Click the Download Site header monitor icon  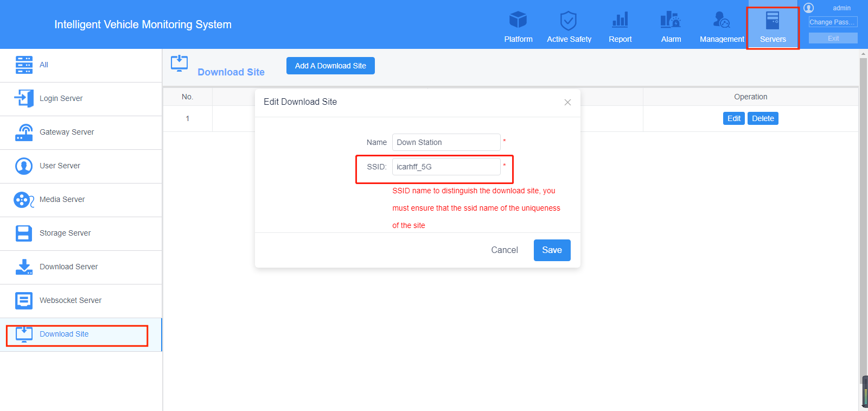point(179,64)
